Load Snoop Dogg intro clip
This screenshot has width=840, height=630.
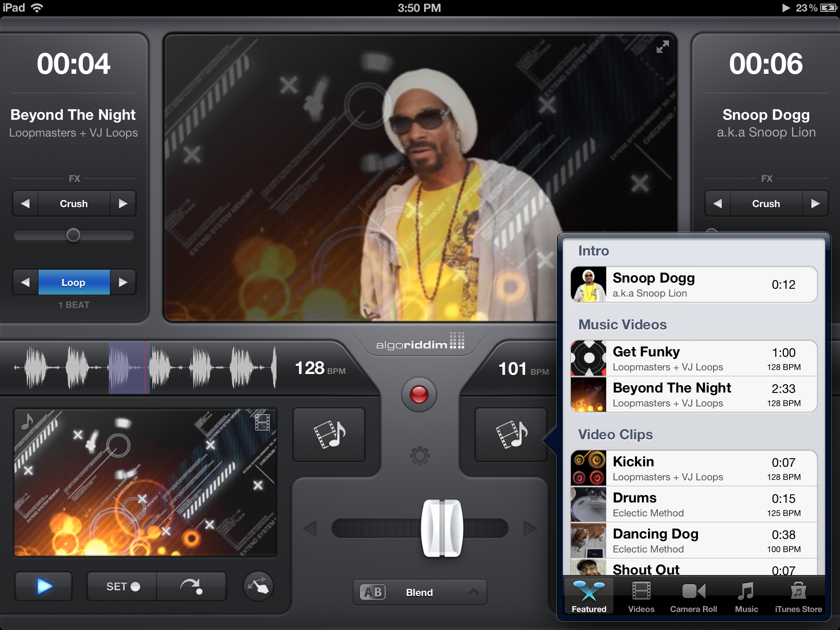coord(694,285)
